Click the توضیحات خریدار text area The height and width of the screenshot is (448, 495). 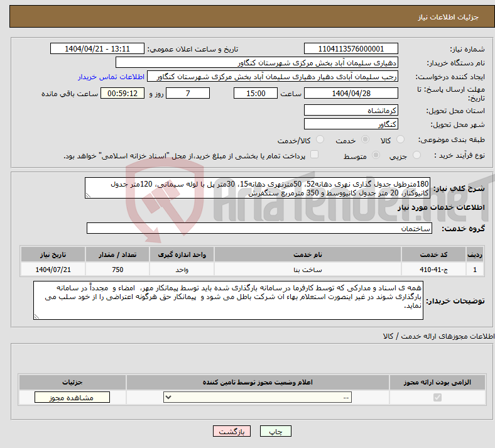228,300
